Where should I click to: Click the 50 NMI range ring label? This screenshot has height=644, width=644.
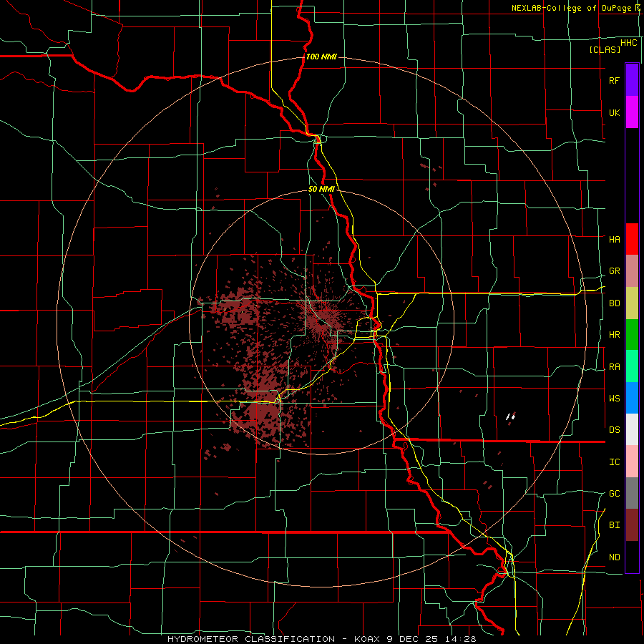321,189
